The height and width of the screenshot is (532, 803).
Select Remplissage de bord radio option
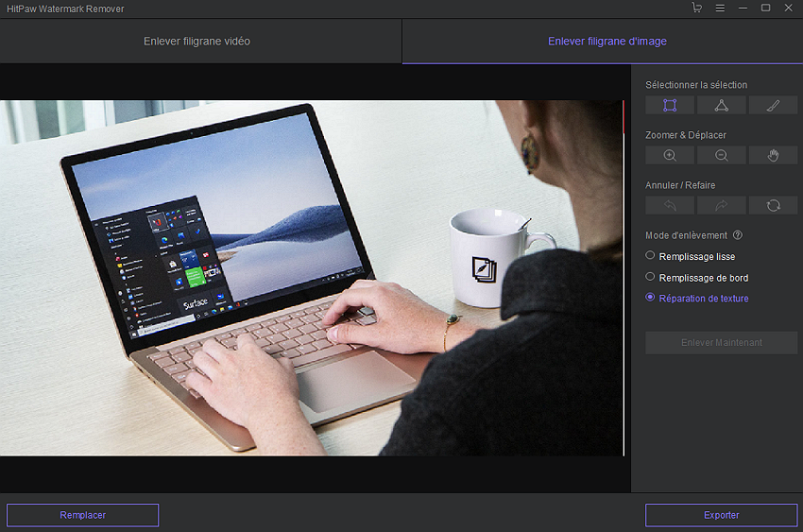pos(650,277)
